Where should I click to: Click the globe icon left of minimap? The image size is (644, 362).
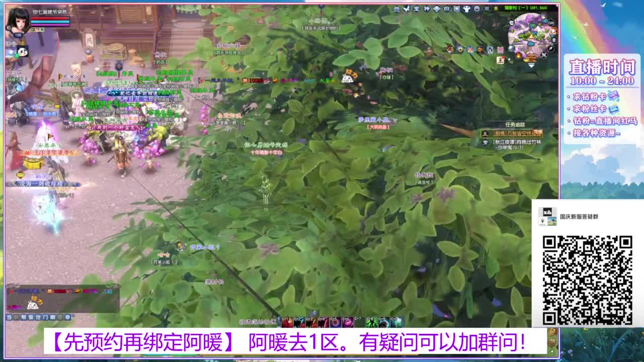[x=511, y=48]
